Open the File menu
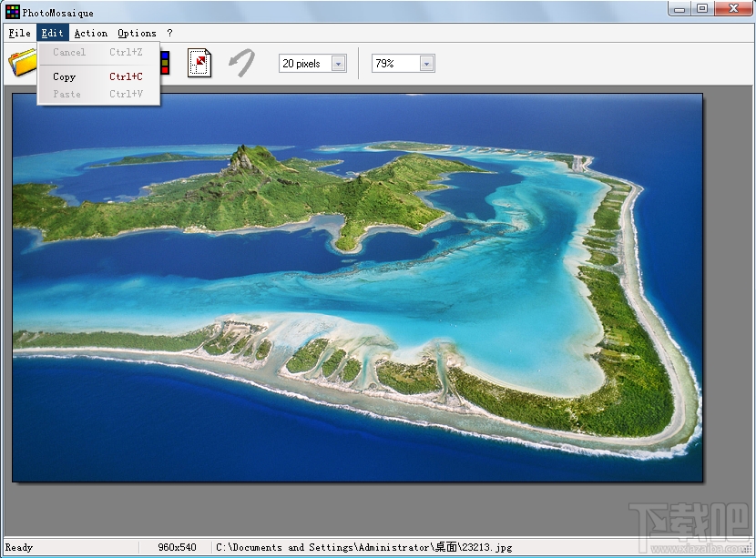756x558 pixels. 19,33
